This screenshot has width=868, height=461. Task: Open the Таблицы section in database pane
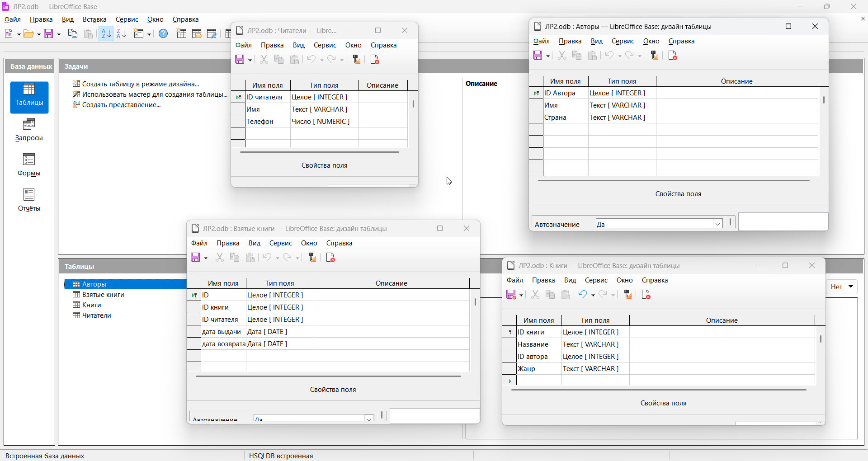[x=29, y=97]
